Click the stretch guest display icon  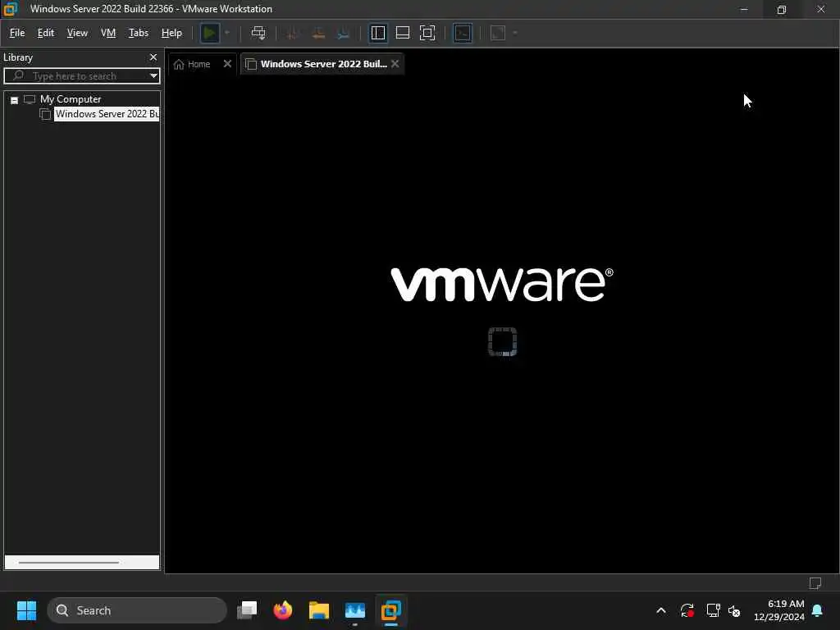498,33
